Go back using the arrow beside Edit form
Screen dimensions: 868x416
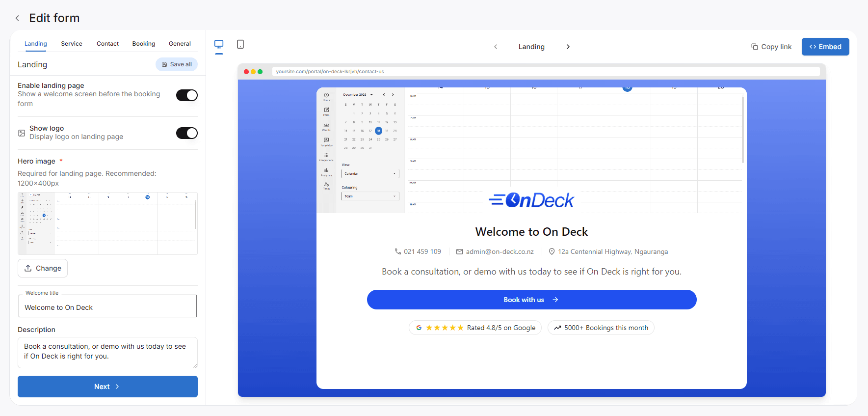pyautogui.click(x=17, y=18)
